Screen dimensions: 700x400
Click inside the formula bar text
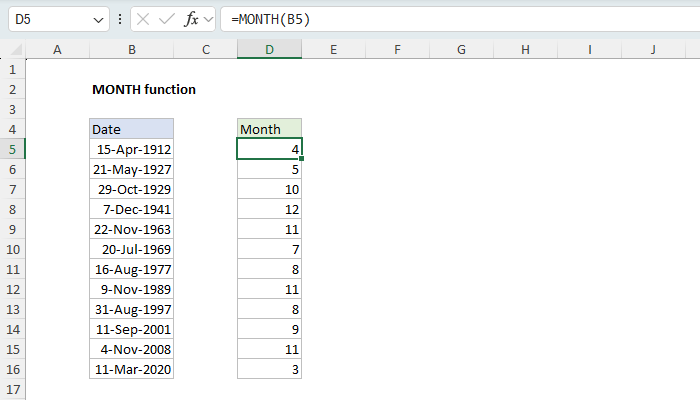pos(450,19)
